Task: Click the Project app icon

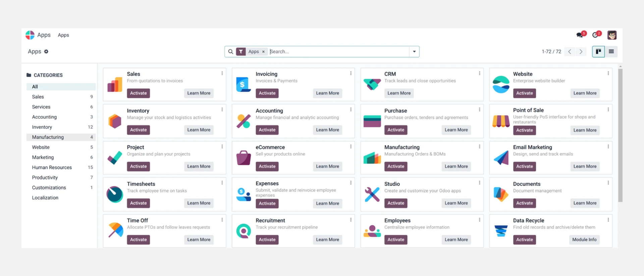Action: click(x=115, y=157)
